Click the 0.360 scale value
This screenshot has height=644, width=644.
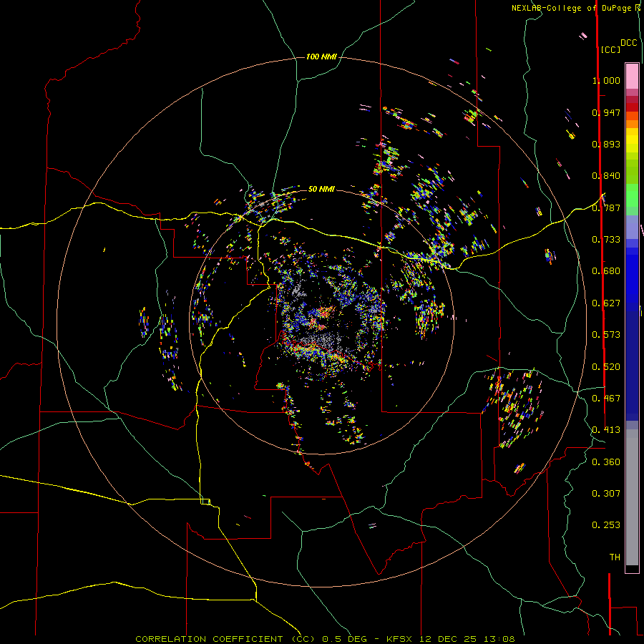(x=606, y=462)
